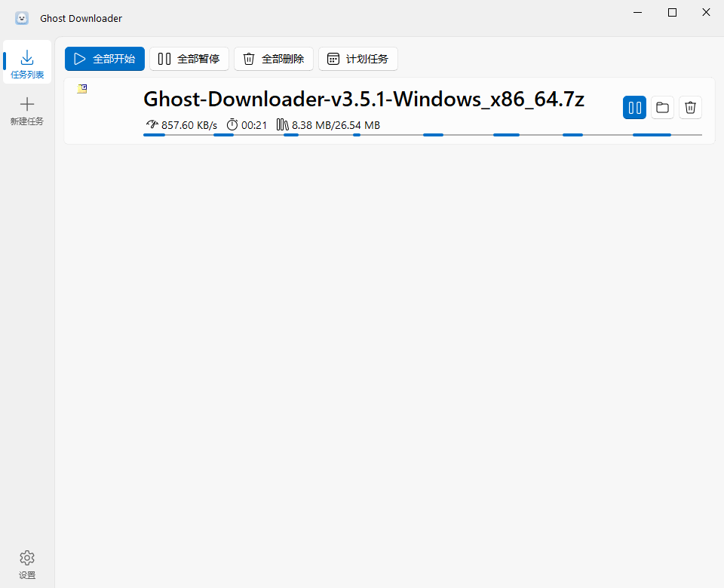Click 全部暂停 pause all button
The width and height of the screenshot is (724, 588).
click(x=189, y=59)
